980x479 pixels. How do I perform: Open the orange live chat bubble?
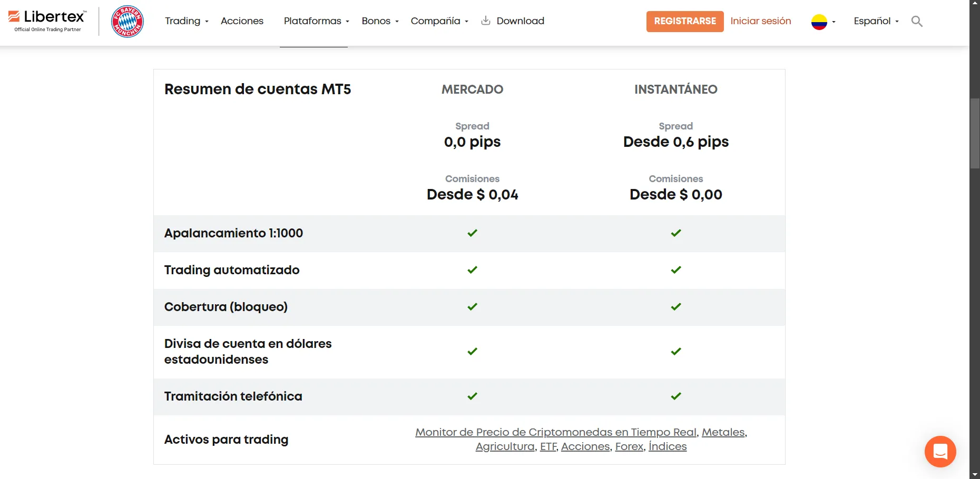(x=940, y=451)
